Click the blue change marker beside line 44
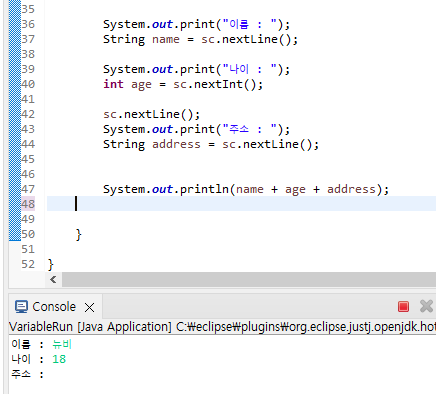 (x=15, y=144)
